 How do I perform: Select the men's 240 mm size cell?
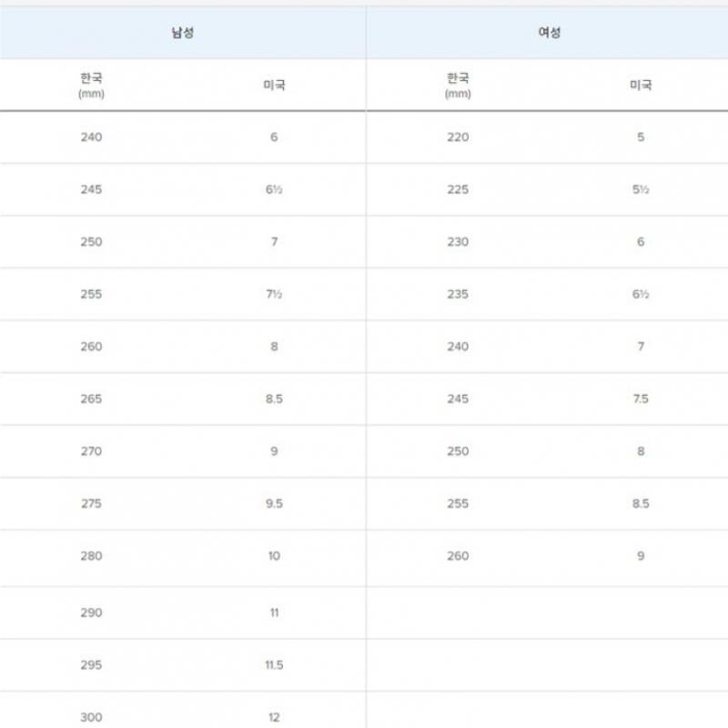point(91,137)
